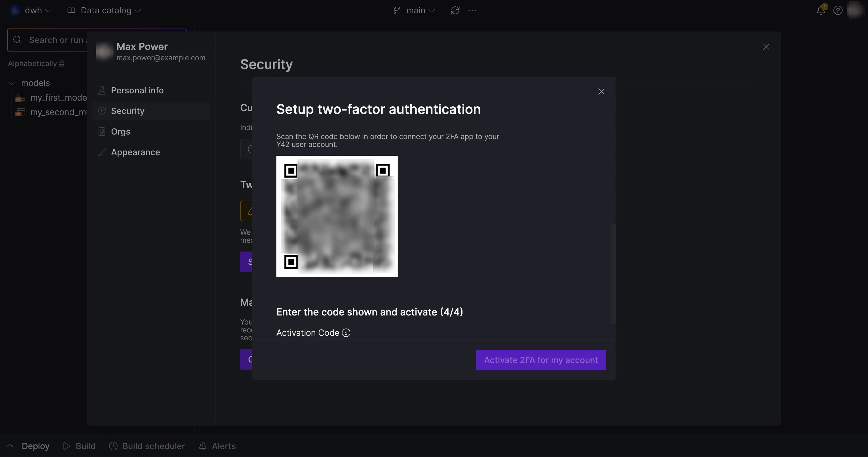Open the main branch selector
Viewport: 868px width, 457px height.
(x=414, y=10)
